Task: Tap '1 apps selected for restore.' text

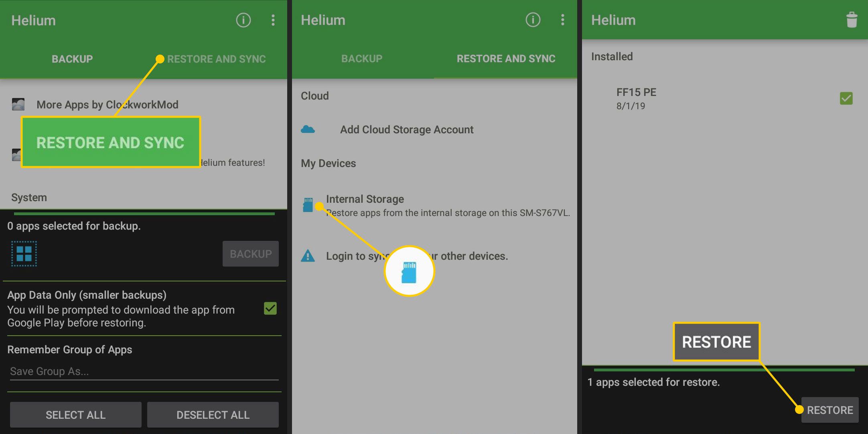Action: coord(653,382)
